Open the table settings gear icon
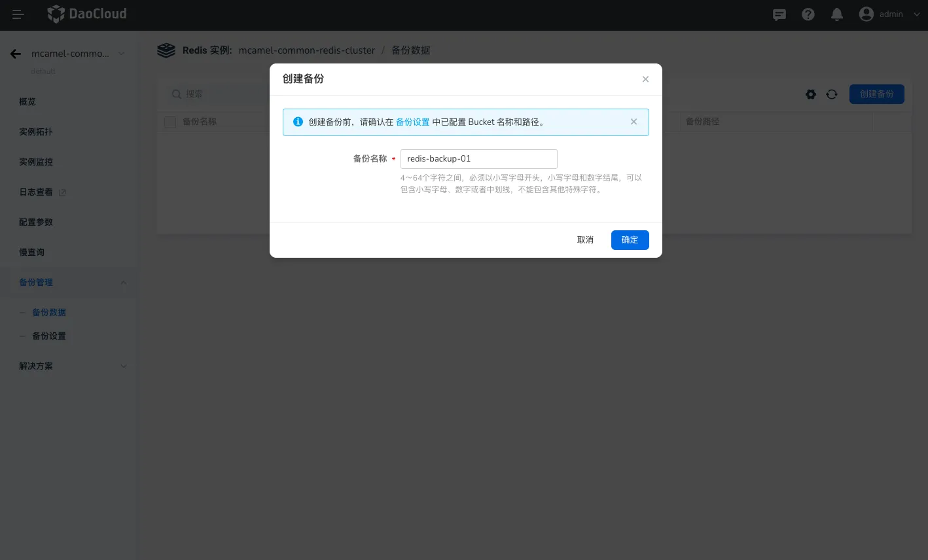Image resolution: width=928 pixels, height=560 pixels. tap(811, 94)
